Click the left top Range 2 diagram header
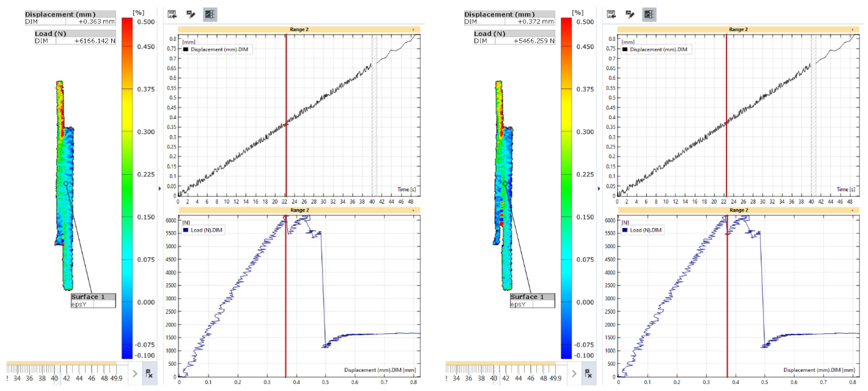This screenshot has height=391, width=868. [299, 29]
